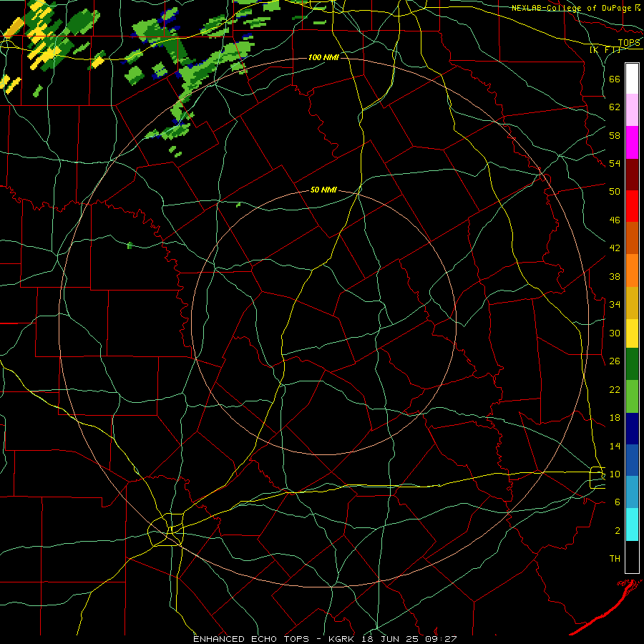Click legend value '18'
This screenshot has height=644, width=644.
point(615,418)
